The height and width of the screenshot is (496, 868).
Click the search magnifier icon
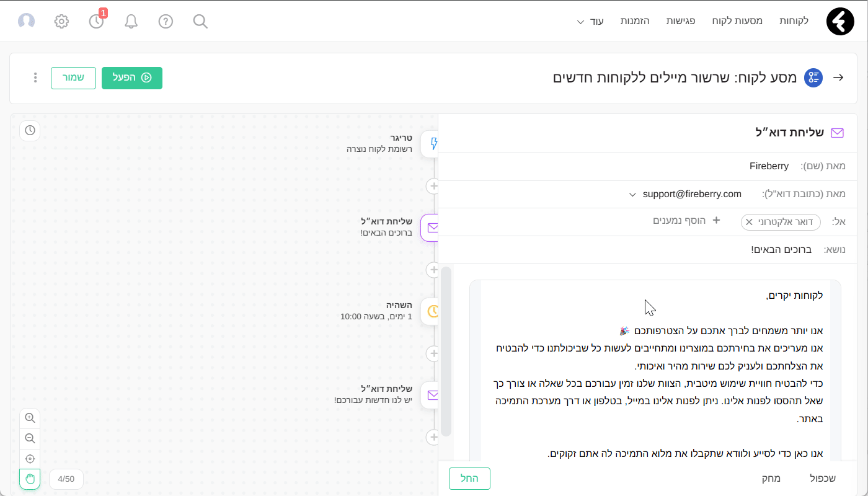tap(200, 22)
